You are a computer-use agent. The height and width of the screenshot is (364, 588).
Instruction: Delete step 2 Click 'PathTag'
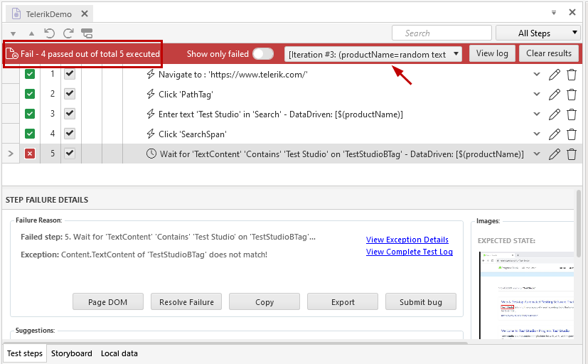572,95
